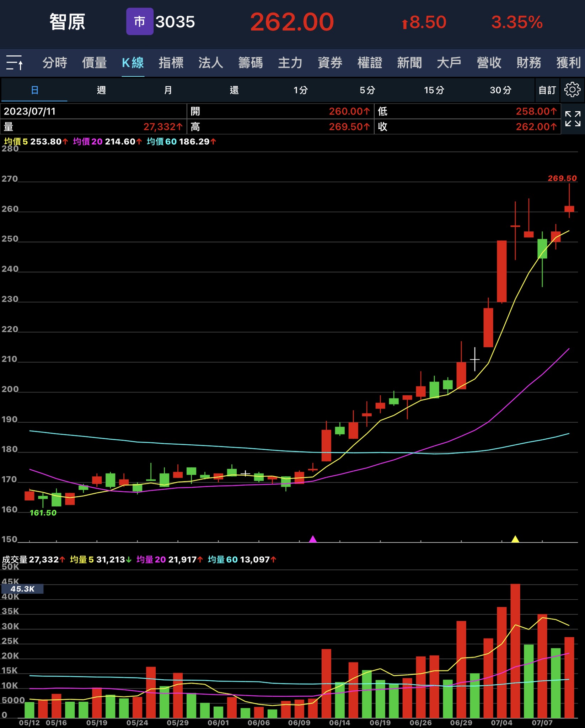Open the 新聞 tab

coord(409,63)
